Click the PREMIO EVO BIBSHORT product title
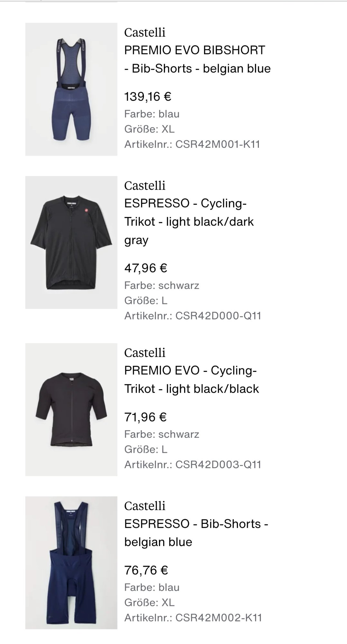 point(197,59)
